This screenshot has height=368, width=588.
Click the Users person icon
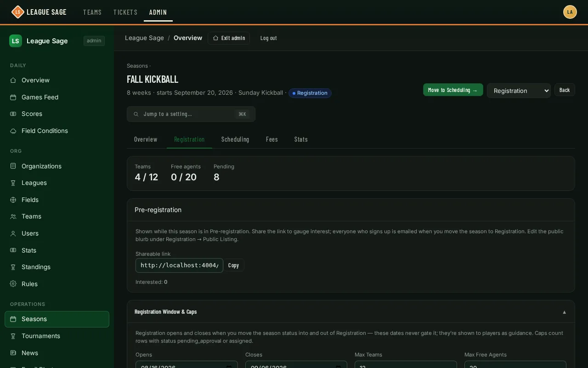tap(13, 233)
